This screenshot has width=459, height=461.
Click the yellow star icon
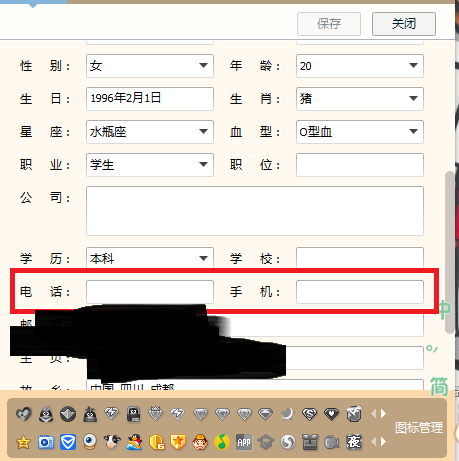point(23,442)
